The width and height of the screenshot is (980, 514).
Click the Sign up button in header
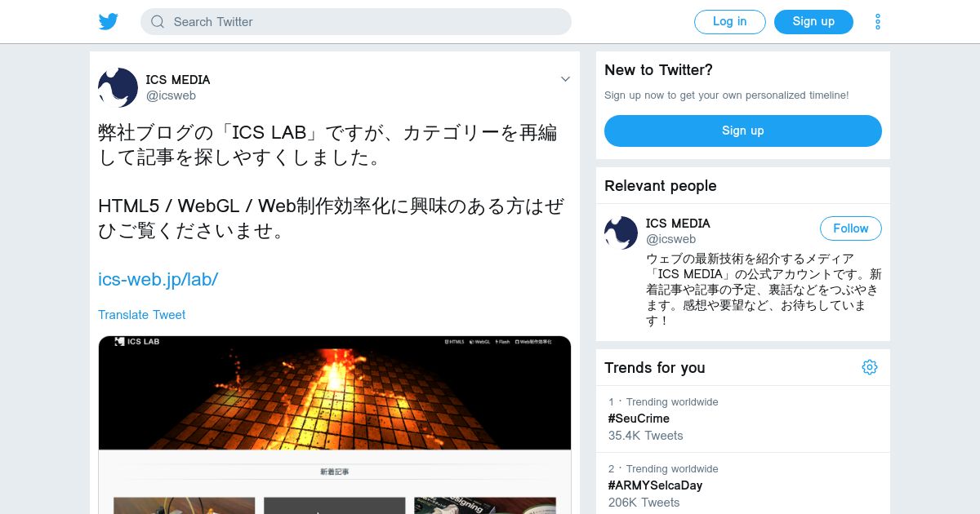813,22
